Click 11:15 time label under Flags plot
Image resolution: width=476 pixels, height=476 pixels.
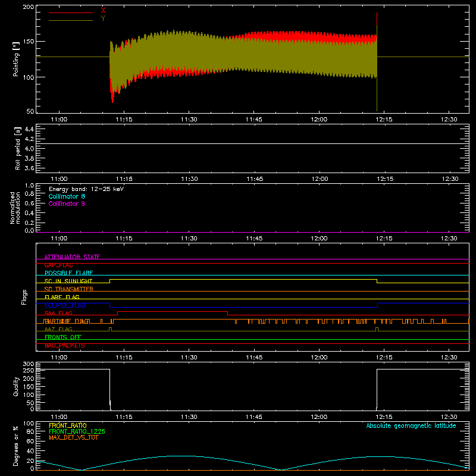pyautogui.click(x=124, y=358)
